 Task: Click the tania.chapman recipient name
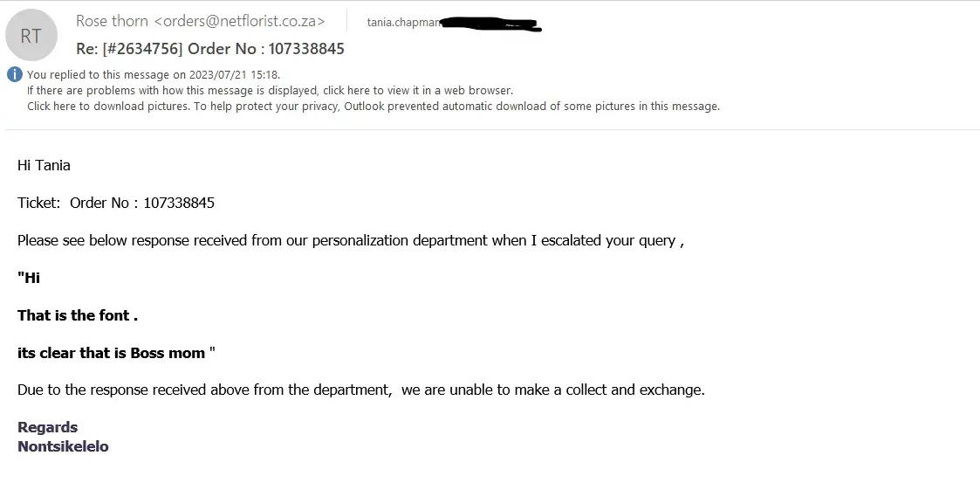[x=403, y=22]
